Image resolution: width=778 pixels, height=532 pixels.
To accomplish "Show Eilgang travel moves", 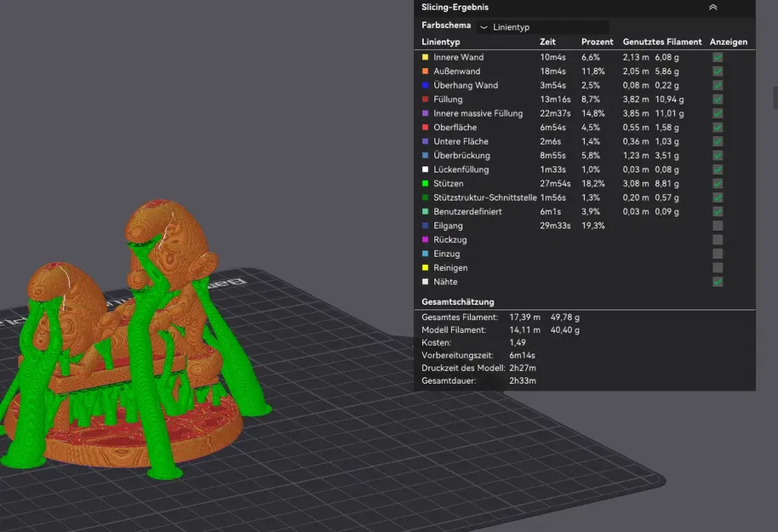I will (x=718, y=226).
